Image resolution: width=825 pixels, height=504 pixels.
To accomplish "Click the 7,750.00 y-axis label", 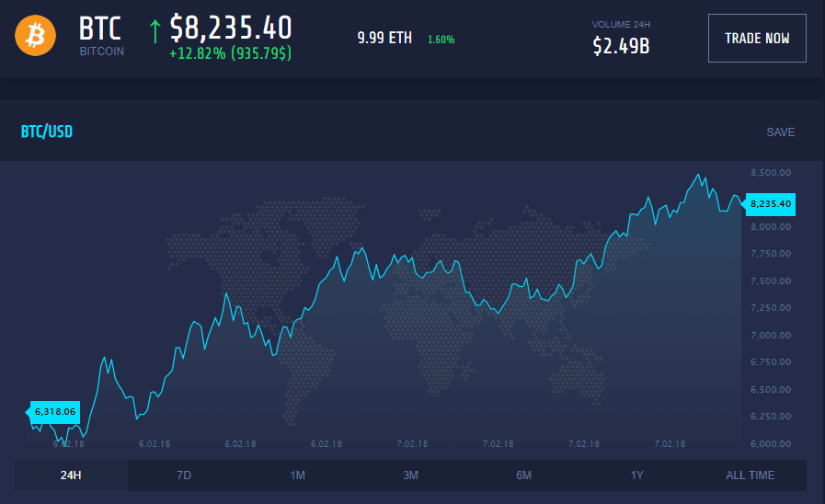I will click(x=771, y=254).
